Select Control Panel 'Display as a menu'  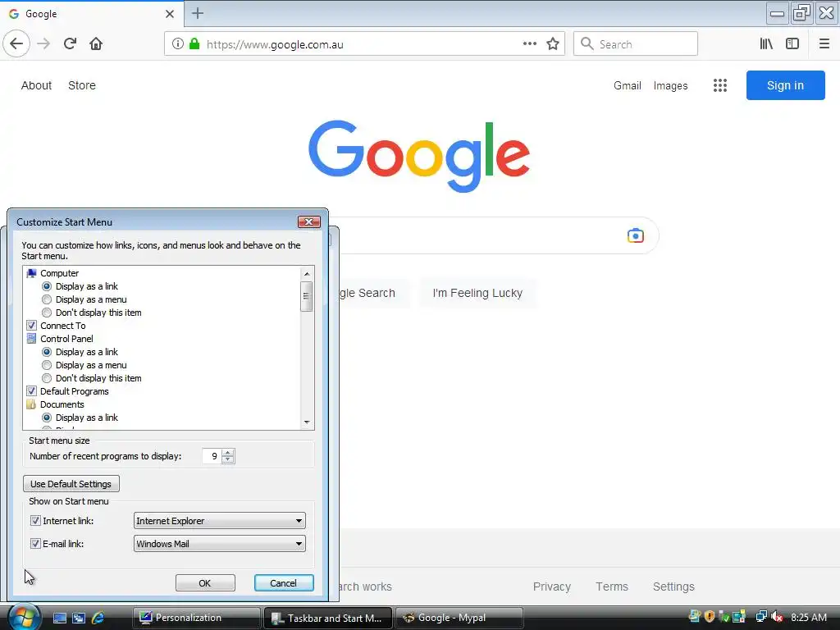point(47,365)
